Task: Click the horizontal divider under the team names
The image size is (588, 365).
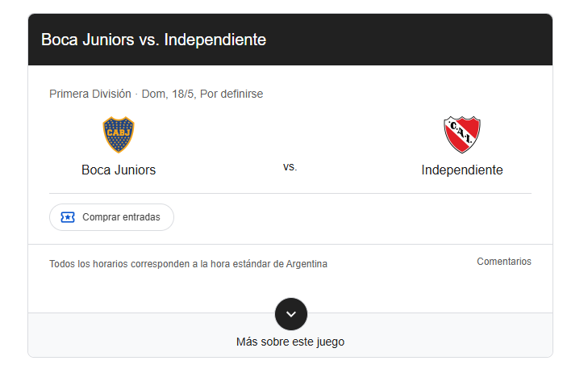Action: pos(290,193)
